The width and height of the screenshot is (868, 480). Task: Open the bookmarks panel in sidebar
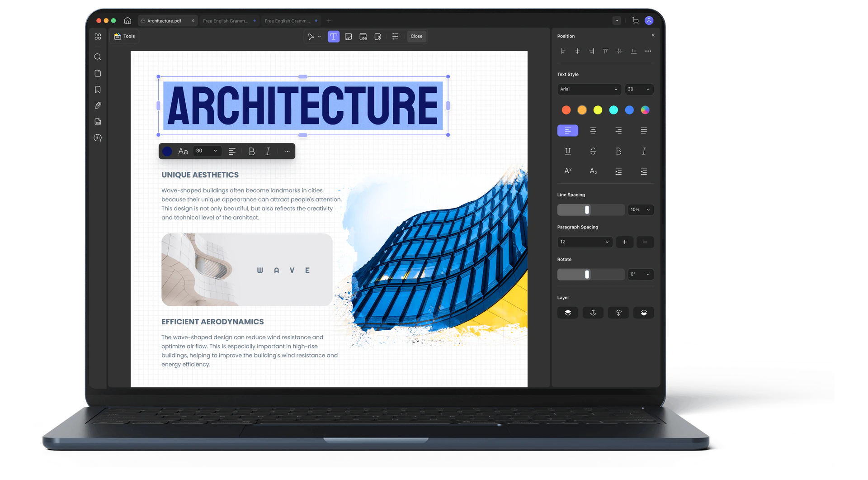[x=98, y=90]
